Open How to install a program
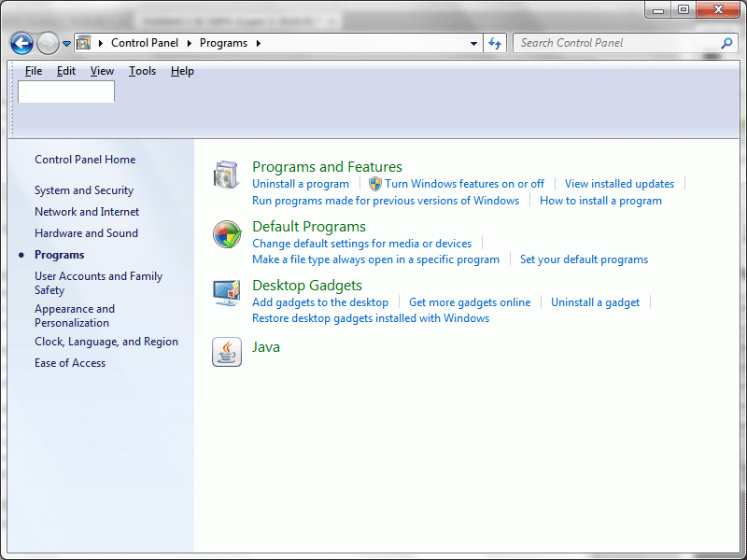This screenshot has width=747, height=560. (x=600, y=201)
